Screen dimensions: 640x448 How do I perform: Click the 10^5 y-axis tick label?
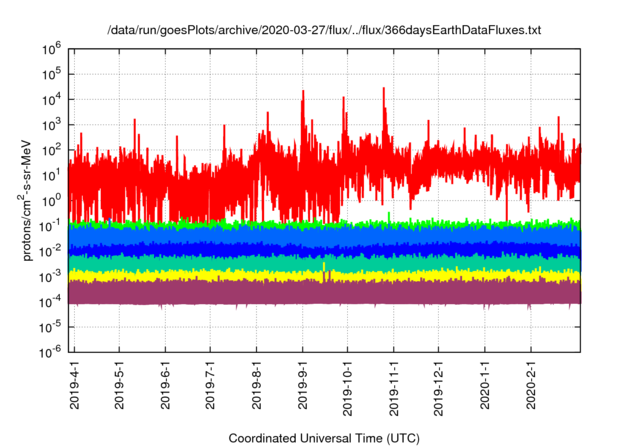click(x=51, y=74)
